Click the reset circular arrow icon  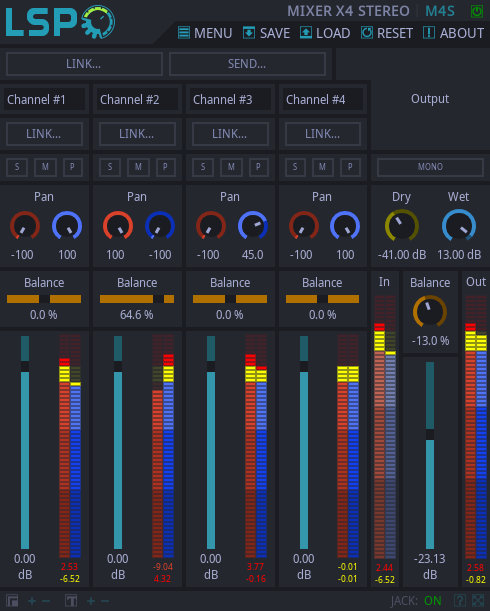366,33
